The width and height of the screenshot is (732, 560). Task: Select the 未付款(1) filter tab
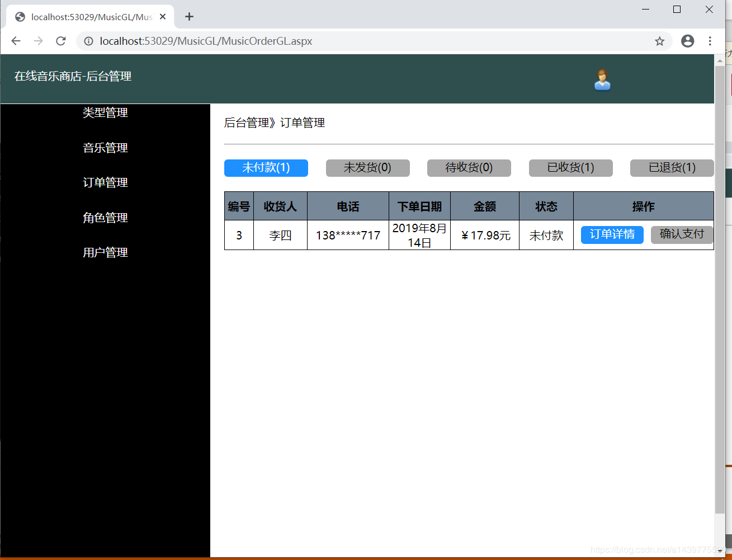tap(266, 168)
